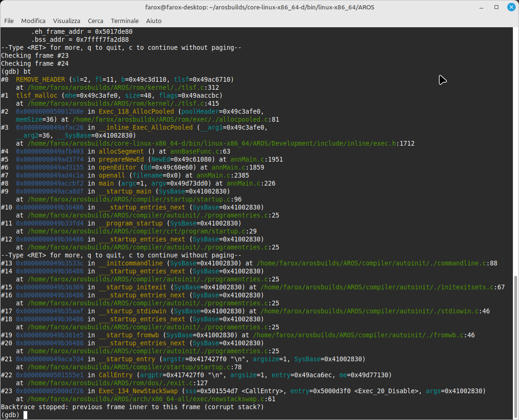The width and height of the screenshot is (519, 420).
Task: Click the exit.c path under frame #22
Action: 114,383
